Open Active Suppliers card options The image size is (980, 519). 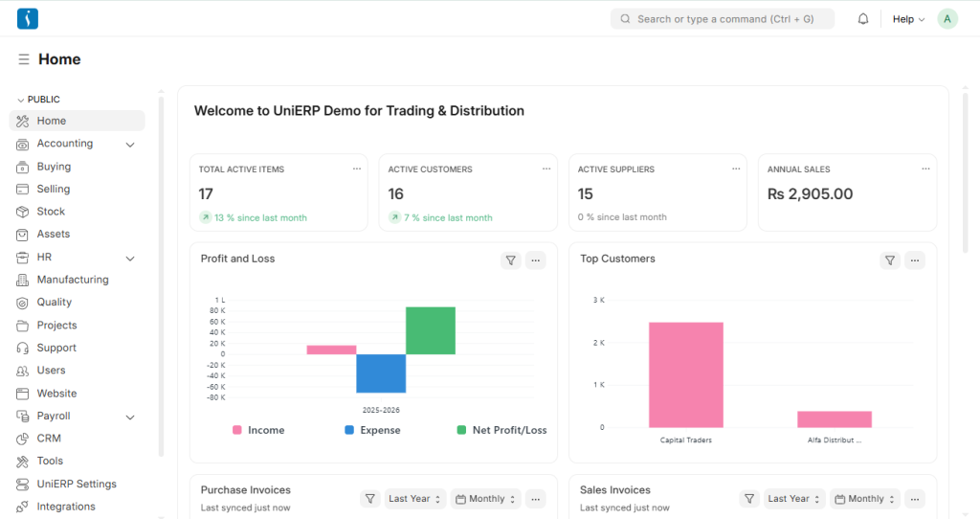pos(736,169)
